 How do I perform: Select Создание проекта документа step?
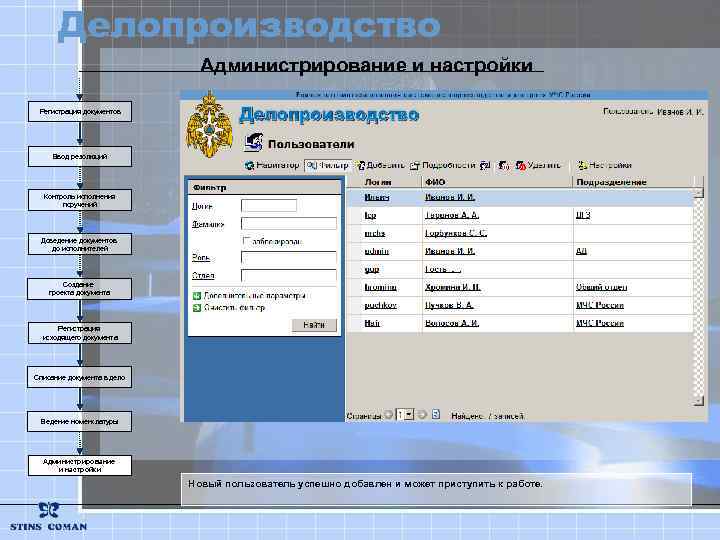point(80,289)
